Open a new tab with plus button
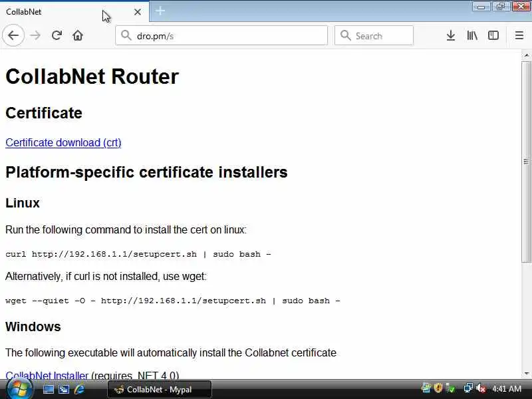 pos(160,11)
